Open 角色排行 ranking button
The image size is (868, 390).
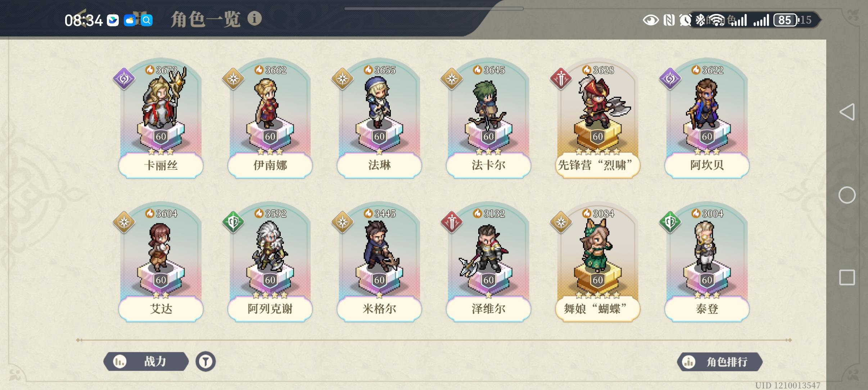720,362
